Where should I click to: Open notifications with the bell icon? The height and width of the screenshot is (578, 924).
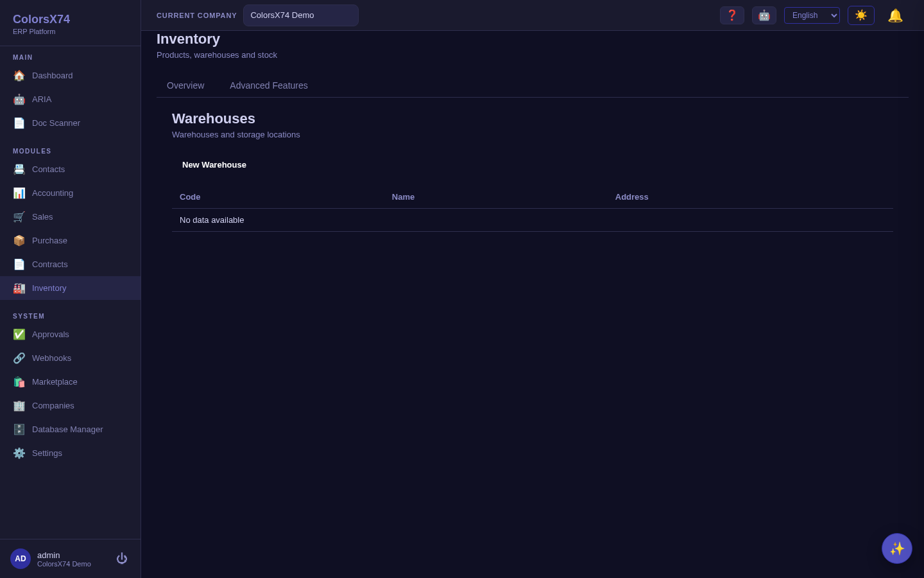click(895, 15)
